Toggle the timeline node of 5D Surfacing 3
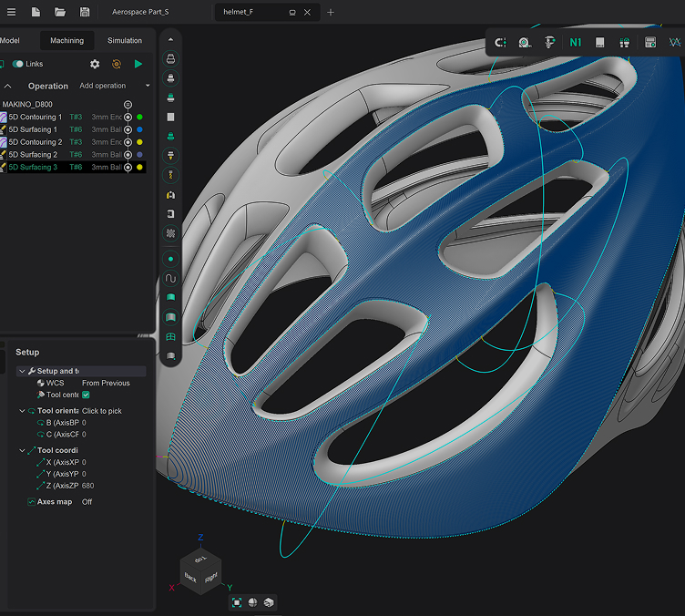This screenshot has height=616, width=685. tap(128, 168)
